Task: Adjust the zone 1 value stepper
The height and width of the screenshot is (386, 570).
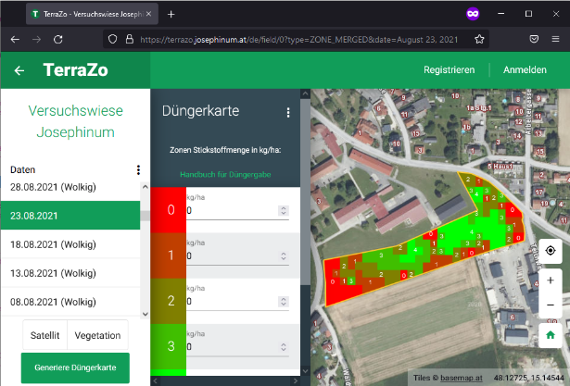Action: click(283, 256)
